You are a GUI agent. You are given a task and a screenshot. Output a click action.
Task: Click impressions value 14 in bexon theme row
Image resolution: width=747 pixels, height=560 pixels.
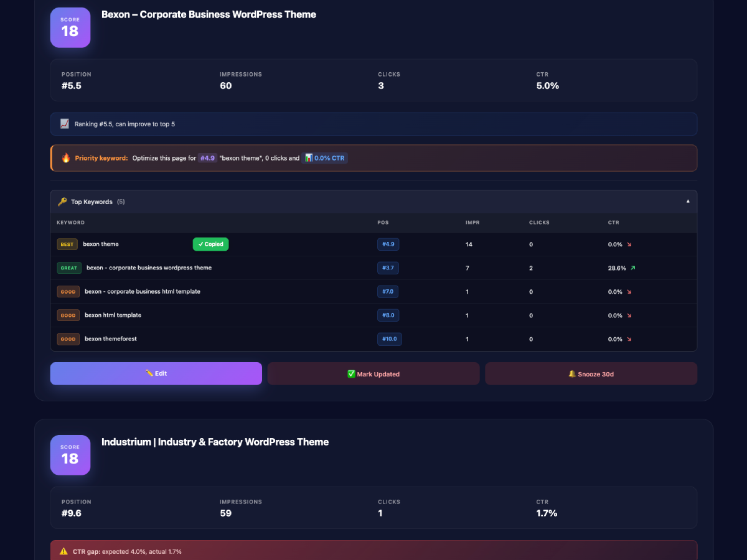pyautogui.click(x=469, y=245)
